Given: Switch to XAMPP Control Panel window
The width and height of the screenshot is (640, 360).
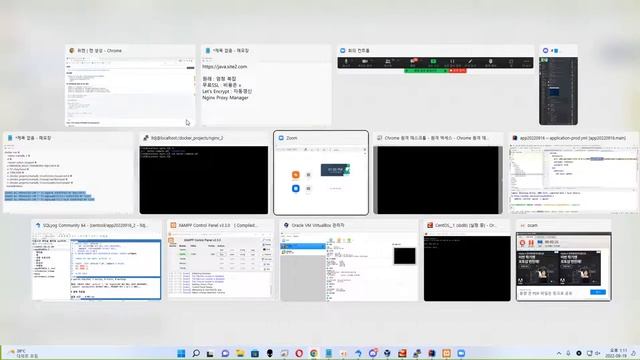Looking at the screenshot, I should (220, 259).
